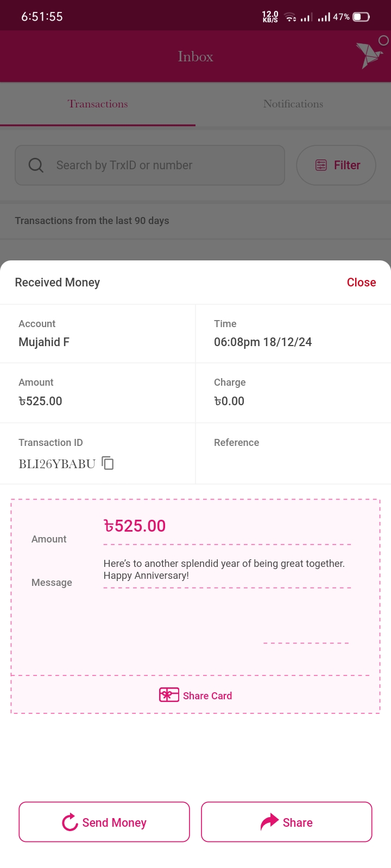Tap the anniversary message text on card

224,569
